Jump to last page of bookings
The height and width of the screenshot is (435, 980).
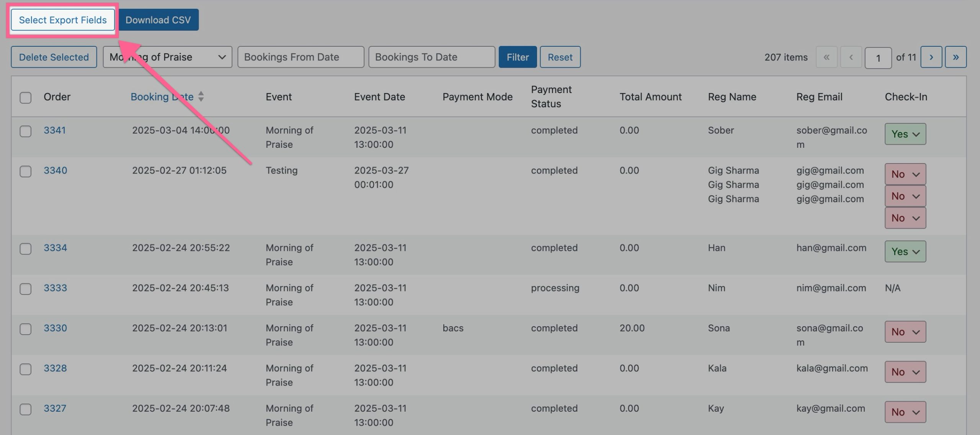955,57
